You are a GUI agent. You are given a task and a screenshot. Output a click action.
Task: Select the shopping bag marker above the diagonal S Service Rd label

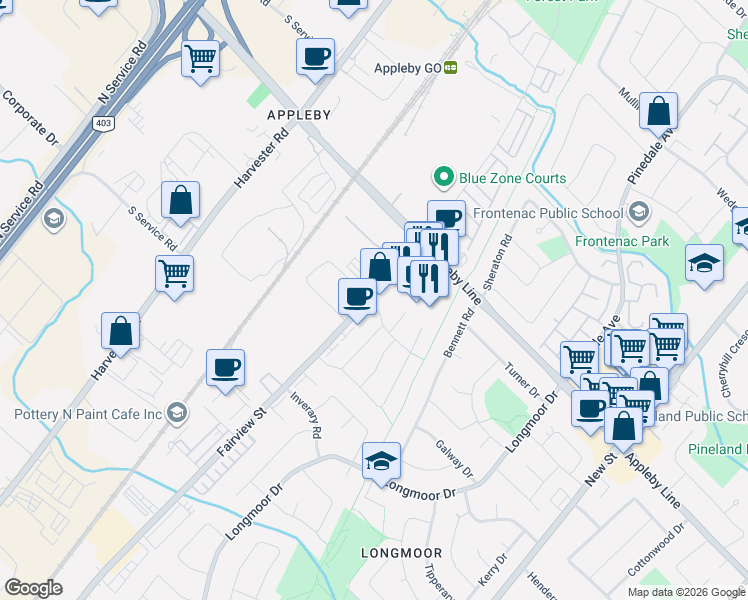pos(180,201)
